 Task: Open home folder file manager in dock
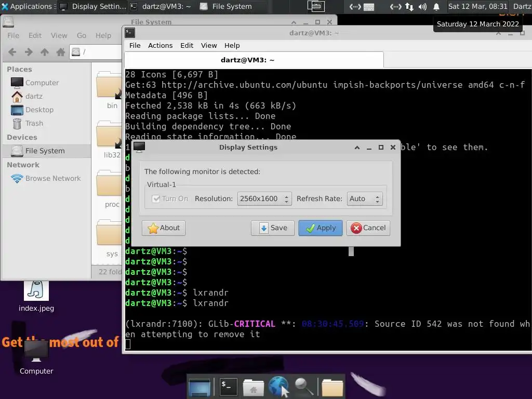[x=254, y=387]
